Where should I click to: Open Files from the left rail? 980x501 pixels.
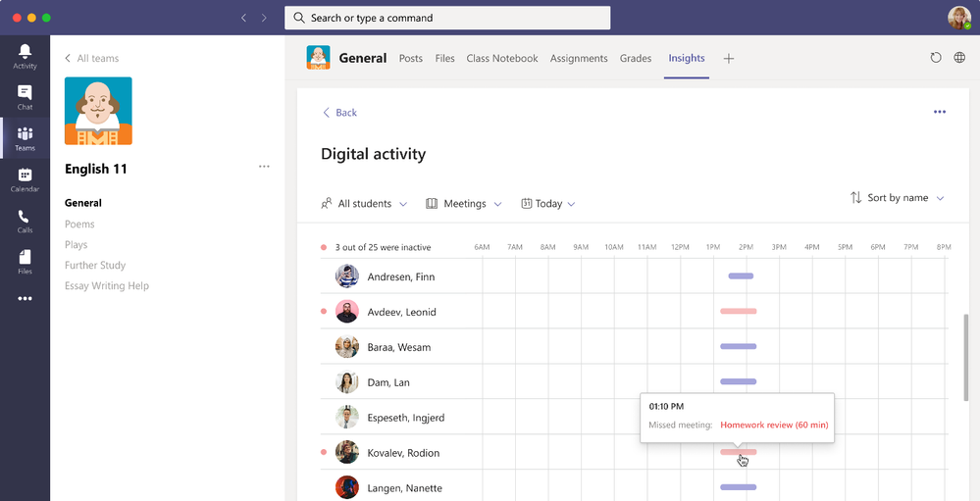point(25,262)
